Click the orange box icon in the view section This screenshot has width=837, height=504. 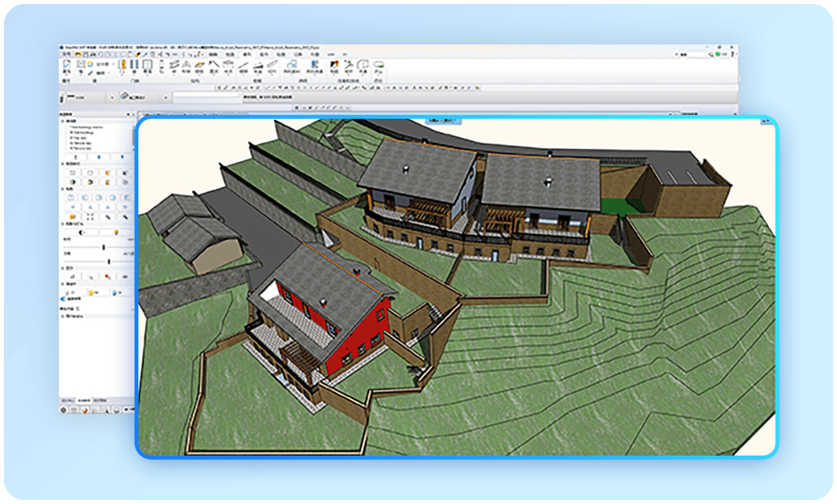pos(72,216)
